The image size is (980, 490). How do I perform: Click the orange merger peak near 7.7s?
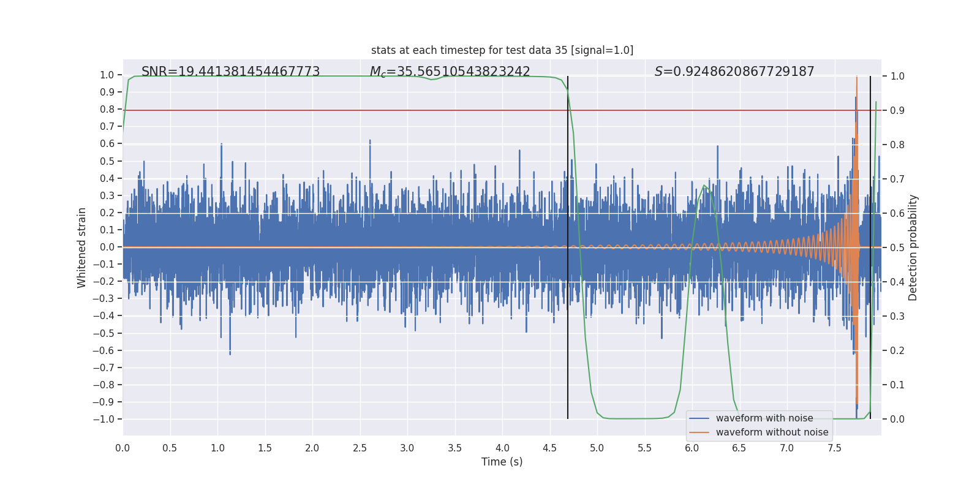tap(857, 80)
